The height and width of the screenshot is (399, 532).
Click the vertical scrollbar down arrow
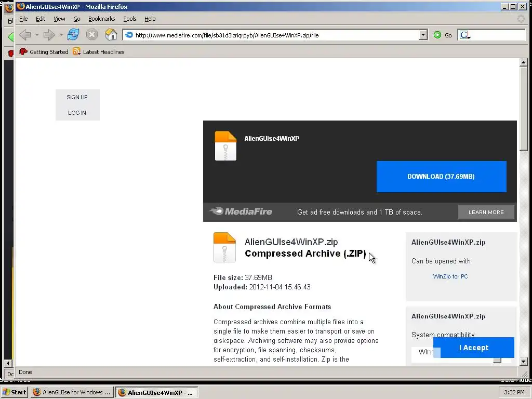pos(523,362)
